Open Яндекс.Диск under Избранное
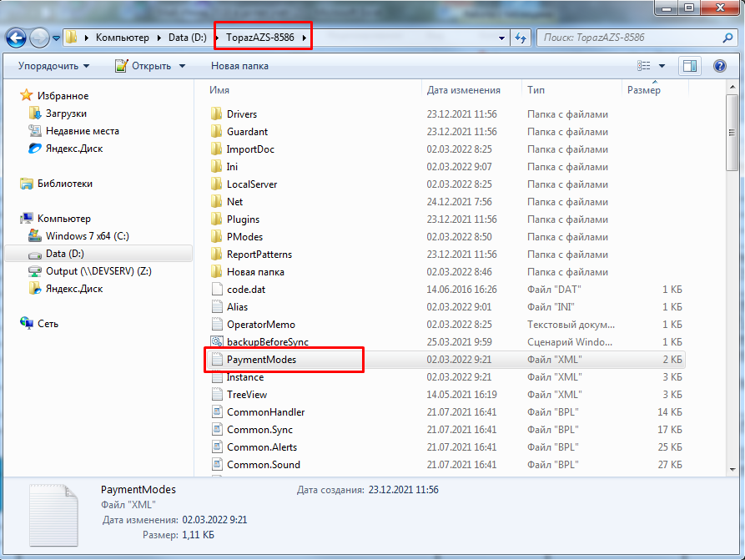Image resolution: width=745 pixels, height=560 pixels. 74,149
